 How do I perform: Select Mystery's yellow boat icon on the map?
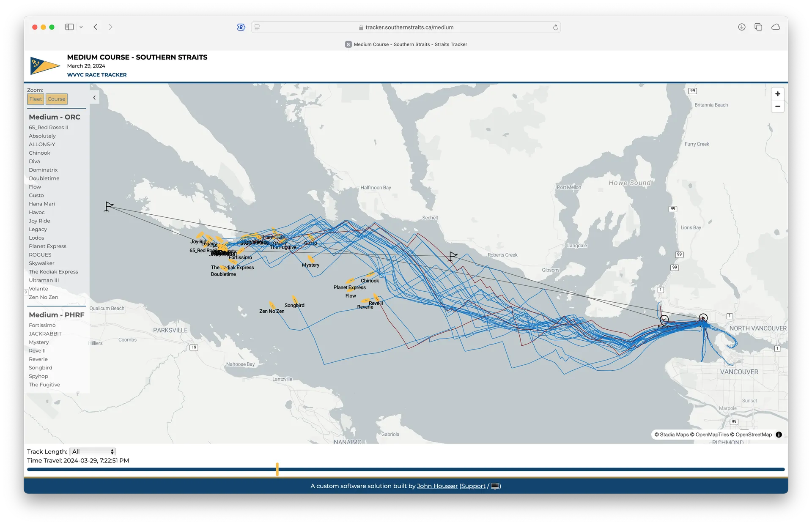pyautogui.click(x=310, y=259)
